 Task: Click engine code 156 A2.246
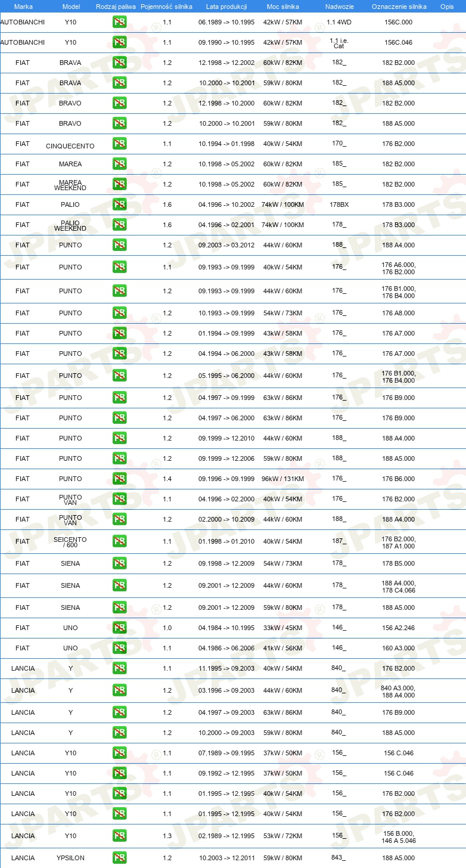(399, 628)
